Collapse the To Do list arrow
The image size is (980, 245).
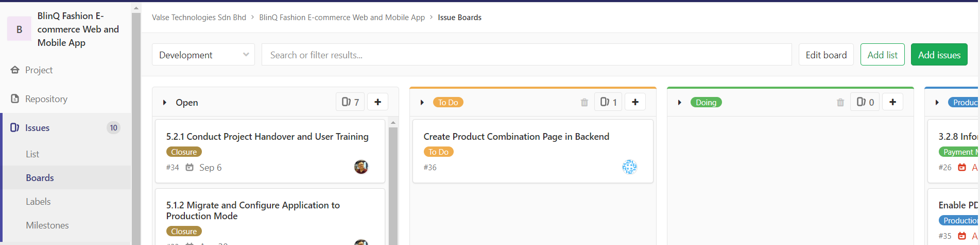tap(422, 103)
